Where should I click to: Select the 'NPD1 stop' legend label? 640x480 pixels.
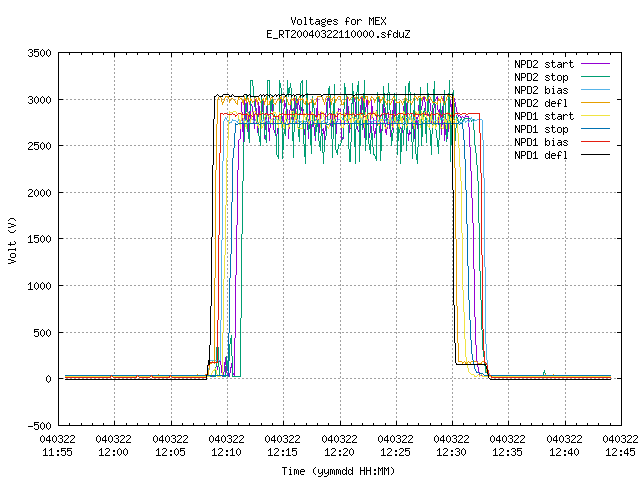541,129
